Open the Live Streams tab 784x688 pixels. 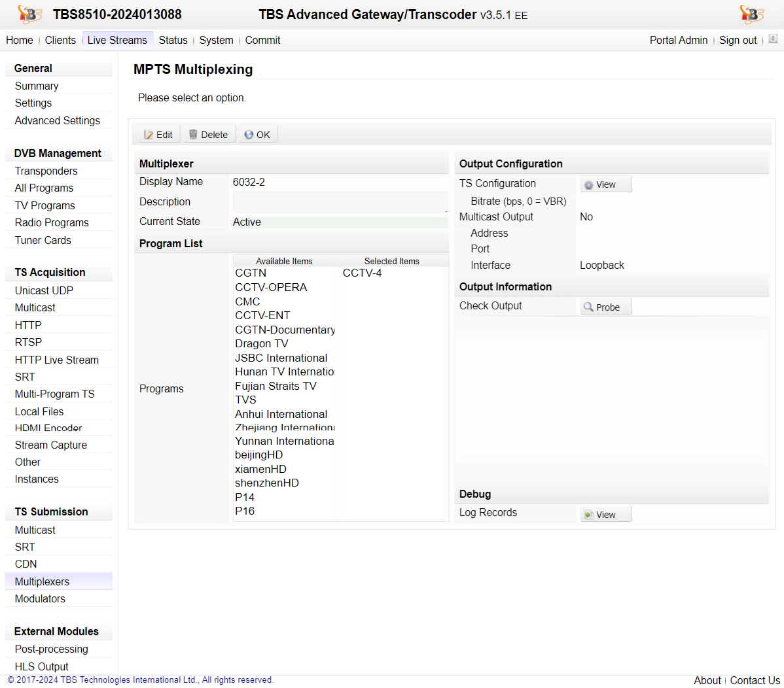click(117, 40)
